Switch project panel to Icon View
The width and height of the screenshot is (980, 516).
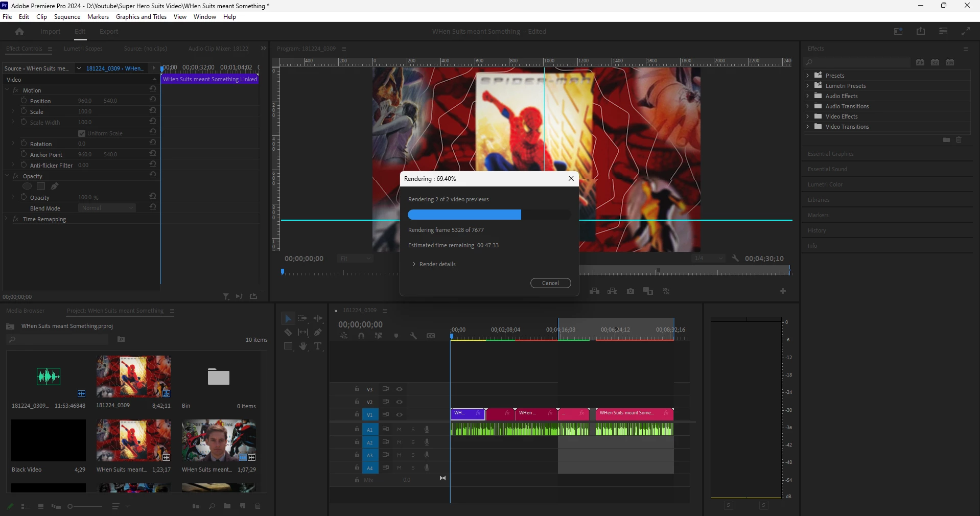[x=41, y=506]
